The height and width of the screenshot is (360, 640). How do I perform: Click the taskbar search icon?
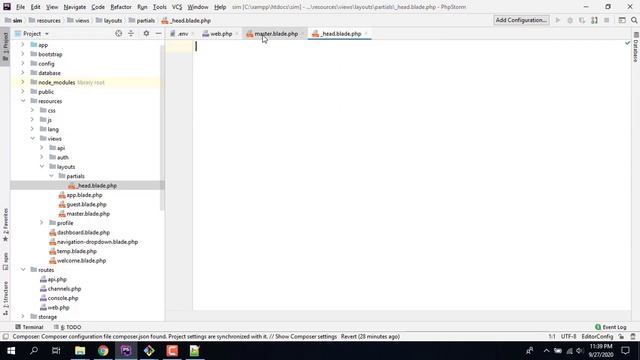[34, 351]
